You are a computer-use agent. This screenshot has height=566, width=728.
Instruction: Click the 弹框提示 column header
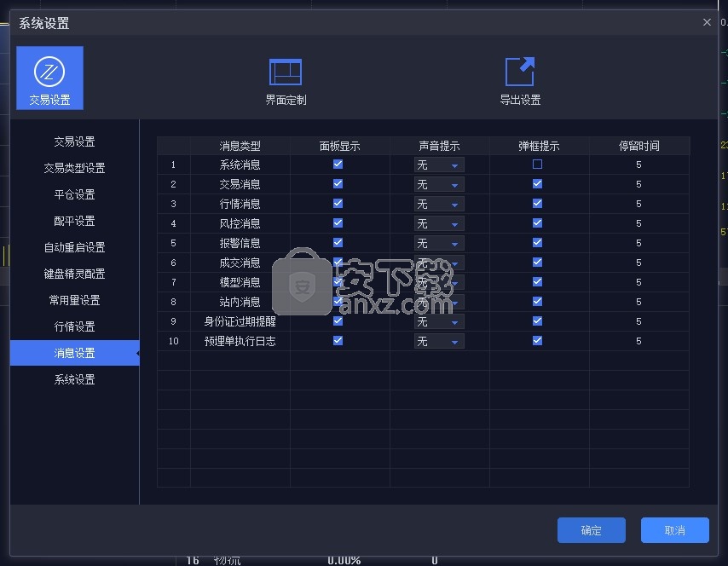539,146
